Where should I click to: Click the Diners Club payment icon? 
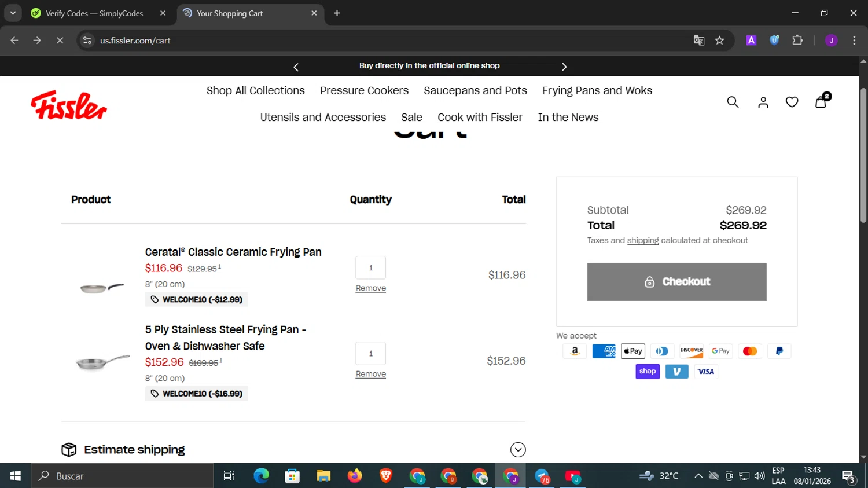point(662,351)
